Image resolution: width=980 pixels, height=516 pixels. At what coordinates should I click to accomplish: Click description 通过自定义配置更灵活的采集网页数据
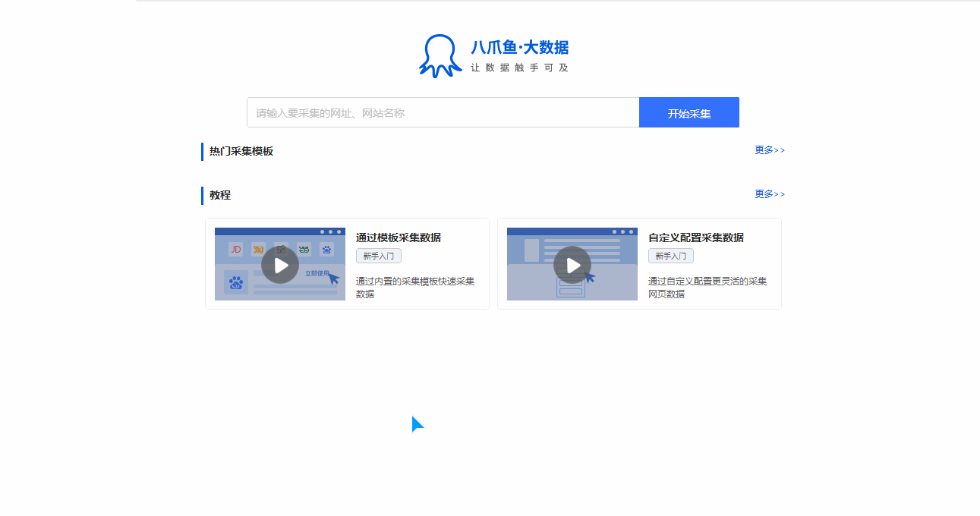pos(707,287)
